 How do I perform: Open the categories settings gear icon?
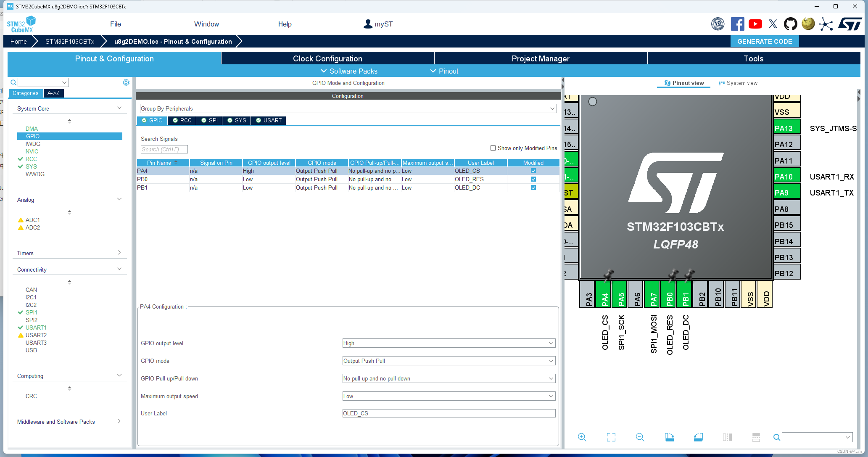(x=126, y=82)
